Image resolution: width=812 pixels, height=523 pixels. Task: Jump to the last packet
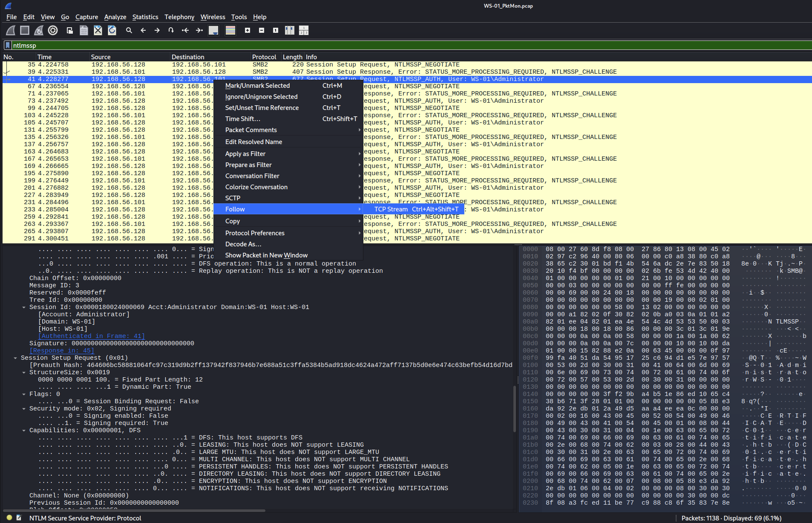point(199,30)
